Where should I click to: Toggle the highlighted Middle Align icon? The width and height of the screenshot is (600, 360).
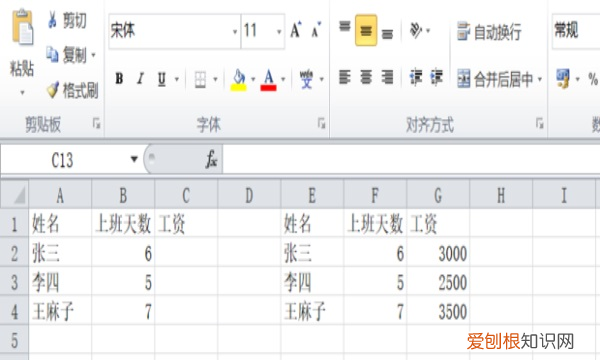pos(366,30)
